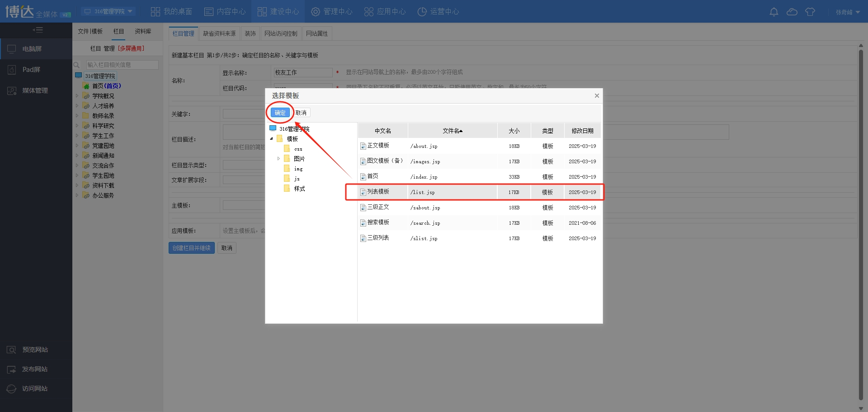Viewport: 868px width, 412px height.
Task: Click the page vertical scrollbar
Action: (x=861, y=225)
